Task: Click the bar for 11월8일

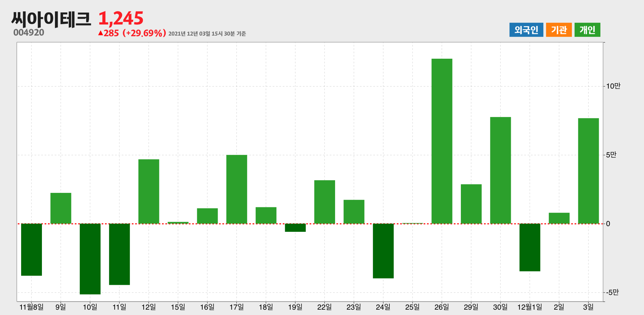Action: pos(32,250)
